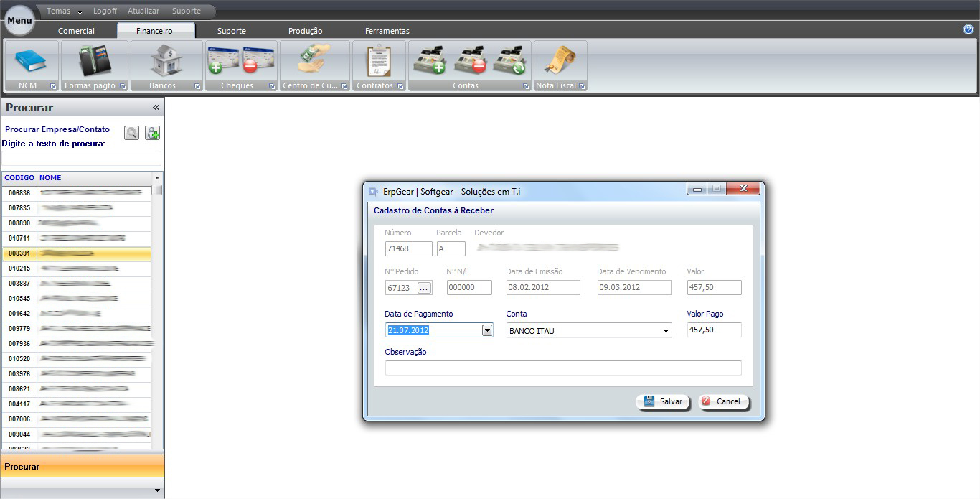980x499 pixels.
Task: Open the Data de Pagamento date dropdown
Action: (x=487, y=330)
